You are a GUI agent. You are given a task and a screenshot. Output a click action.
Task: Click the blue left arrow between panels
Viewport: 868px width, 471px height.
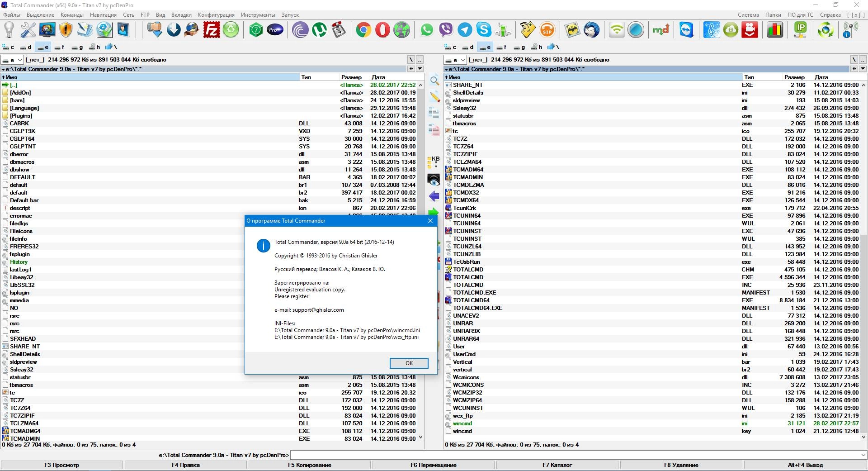pyautogui.click(x=434, y=196)
